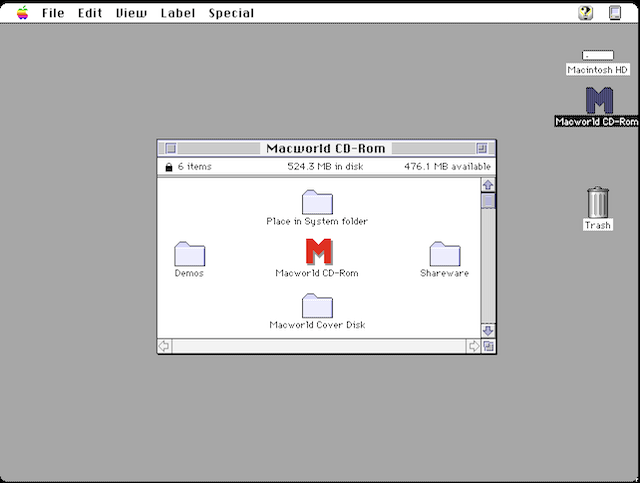Select the Macworld CD-Rom desktop disc icon
The width and height of the screenshot is (640, 483).
point(598,101)
